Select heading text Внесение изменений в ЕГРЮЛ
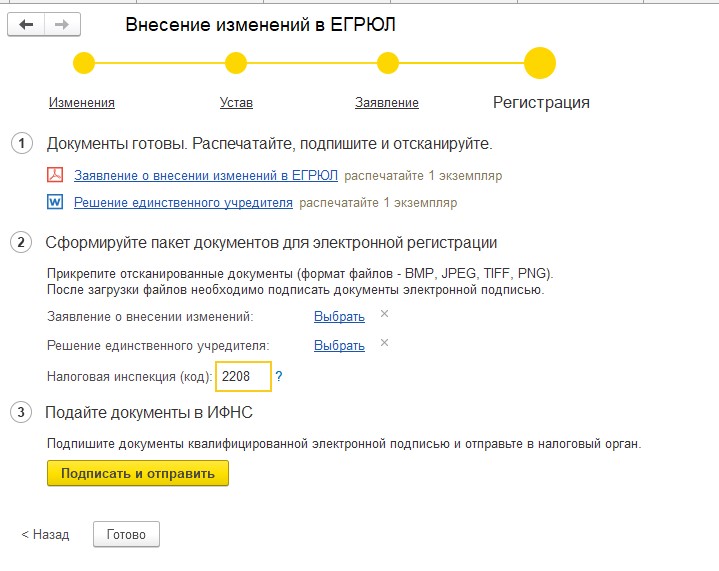The image size is (719, 571). click(x=260, y=24)
